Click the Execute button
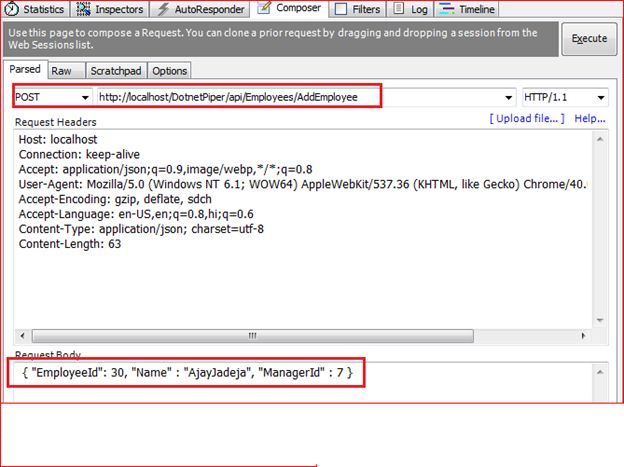The image size is (624, 467). point(589,39)
